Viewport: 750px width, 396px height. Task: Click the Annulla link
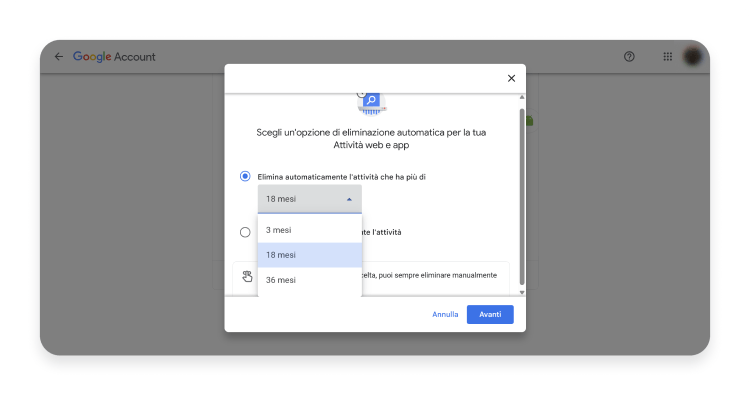(x=445, y=314)
